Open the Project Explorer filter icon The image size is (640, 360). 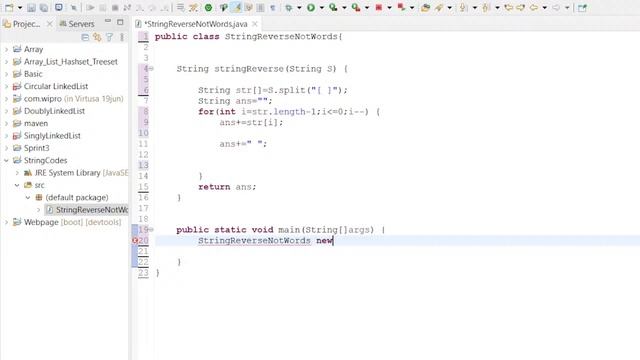[x=109, y=38]
